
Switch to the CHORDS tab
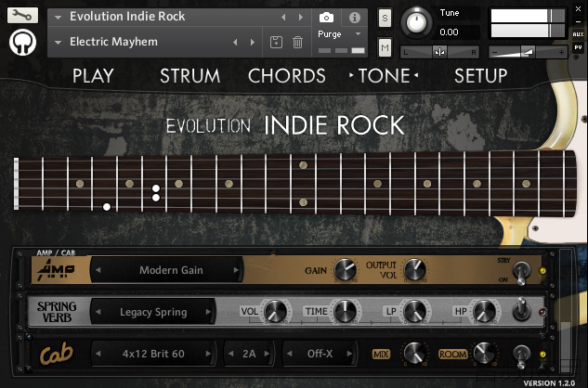click(x=286, y=76)
